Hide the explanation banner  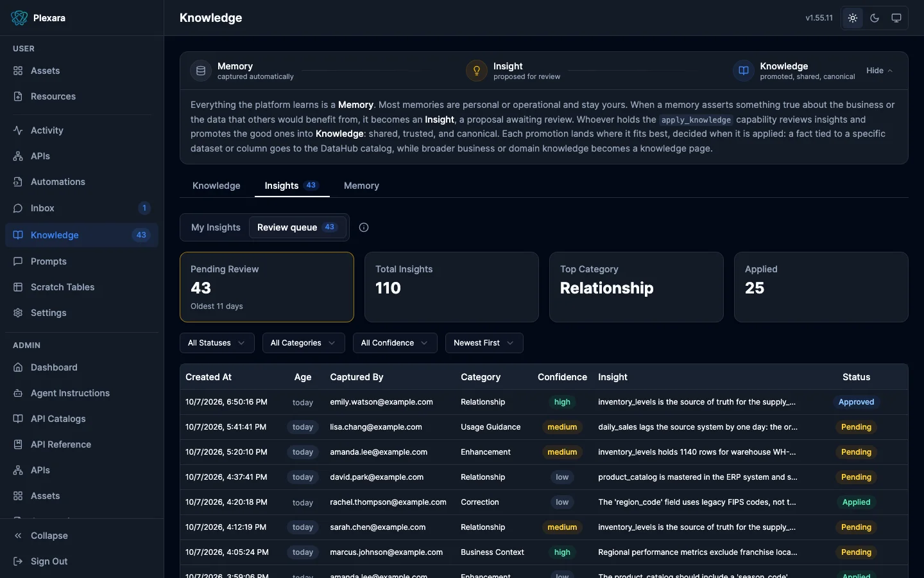click(880, 71)
